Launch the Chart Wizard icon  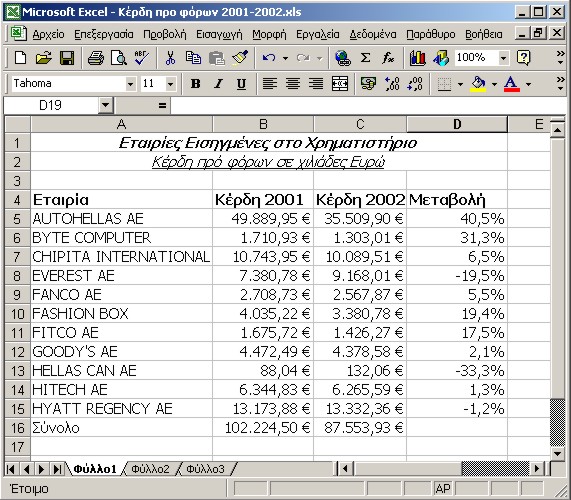coord(417,58)
